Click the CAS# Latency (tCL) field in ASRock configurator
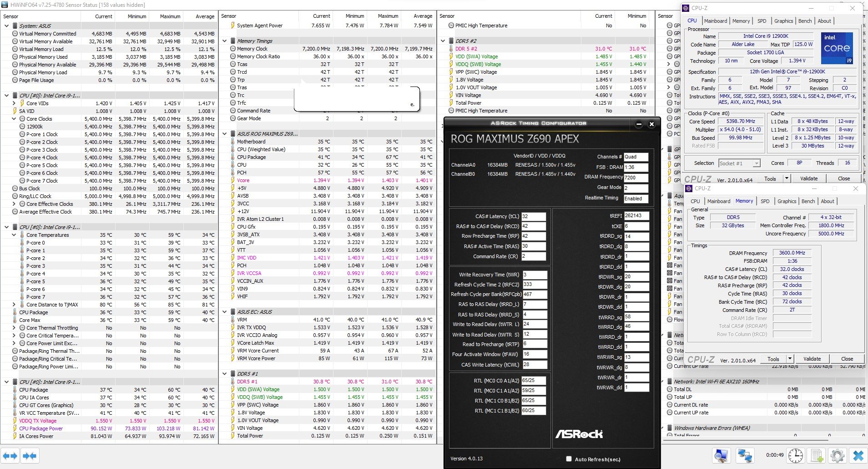 533,216
